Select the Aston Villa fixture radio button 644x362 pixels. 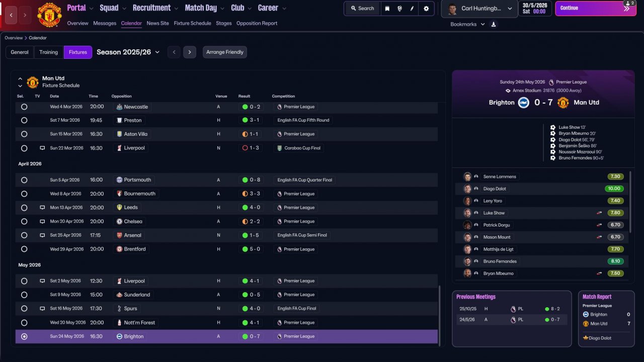[24, 134]
